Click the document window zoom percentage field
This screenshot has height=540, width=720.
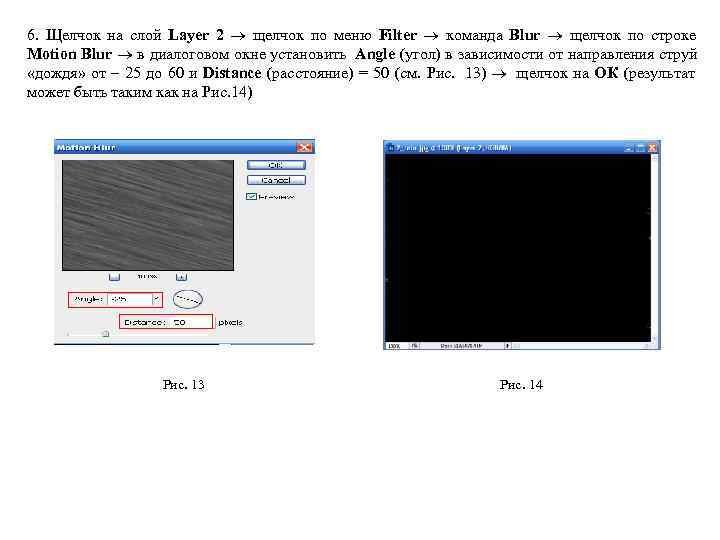click(395, 346)
